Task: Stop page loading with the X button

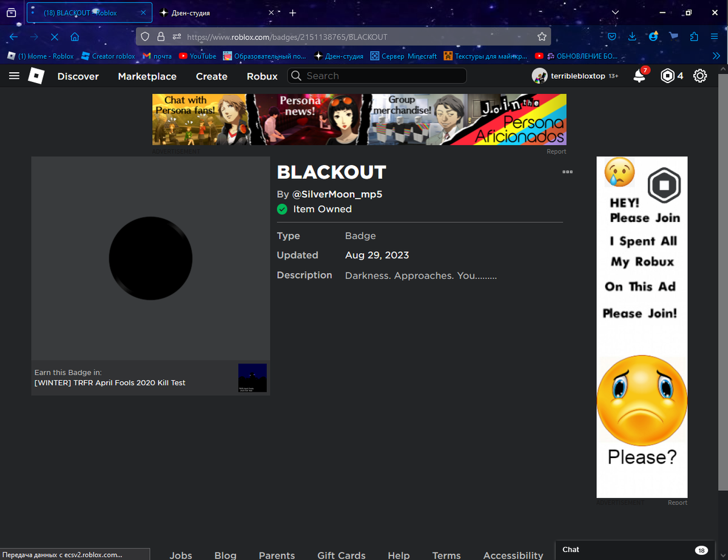Action: (55, 37)
